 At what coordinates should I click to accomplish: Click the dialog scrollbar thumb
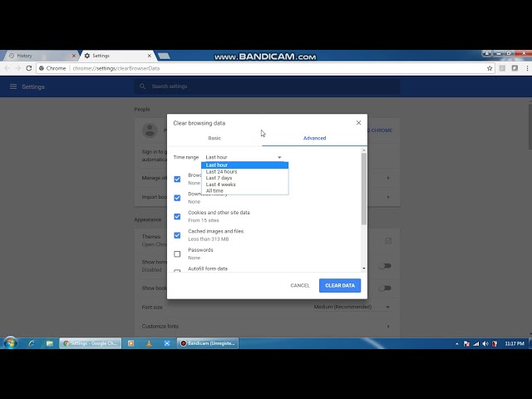(364, 189)
